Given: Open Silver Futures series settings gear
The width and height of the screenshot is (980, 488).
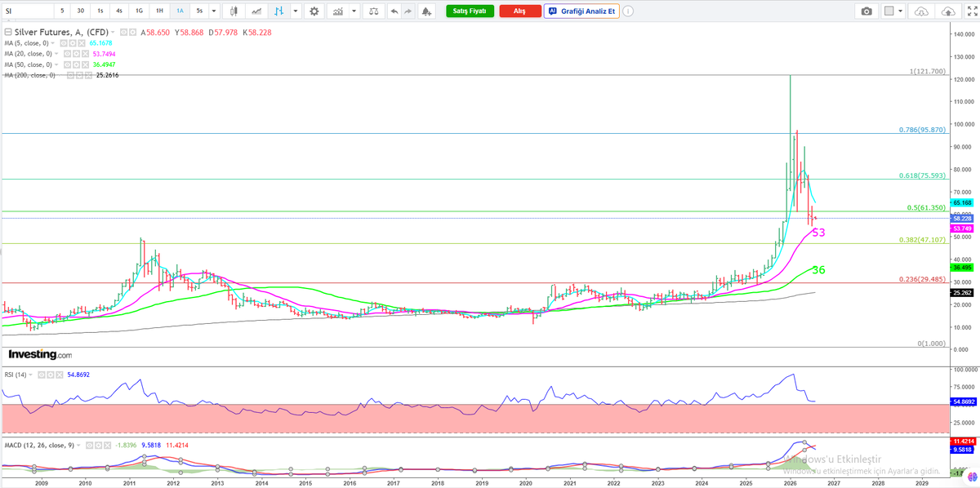Looking at the screenshot, I should pyautogui.click(x=132, y=33).
